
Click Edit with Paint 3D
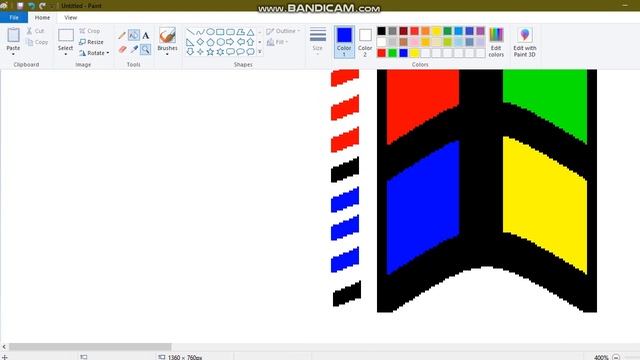(524, 42)
